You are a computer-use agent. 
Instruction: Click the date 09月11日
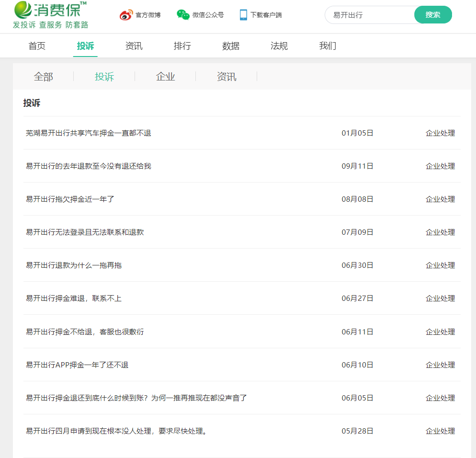(357, 166)
